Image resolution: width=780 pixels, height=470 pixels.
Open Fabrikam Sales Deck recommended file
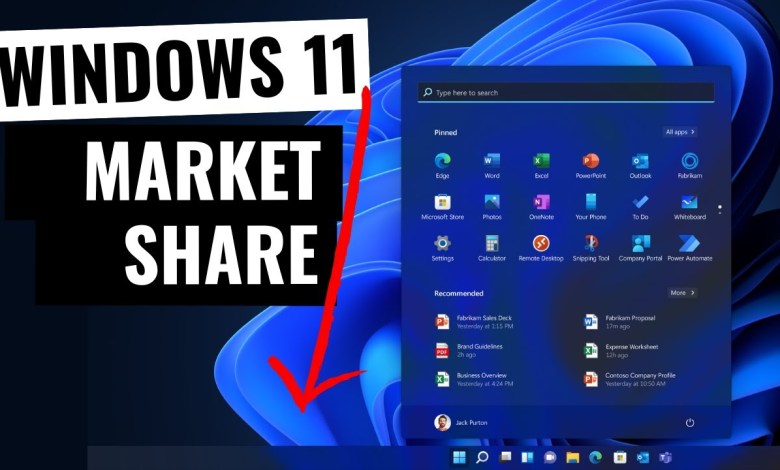coord(474,322)
